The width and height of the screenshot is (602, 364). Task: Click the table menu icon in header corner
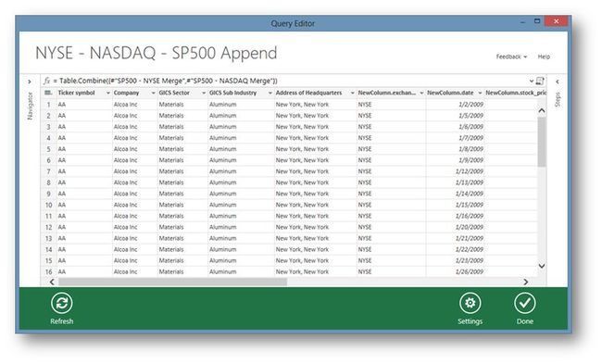48,93
